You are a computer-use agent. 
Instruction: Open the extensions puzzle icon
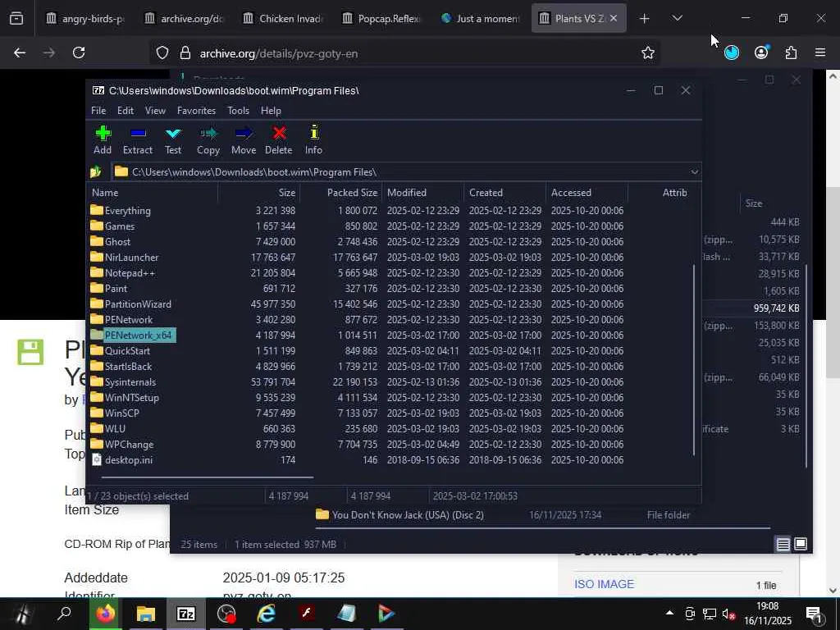tap(791, 52)
